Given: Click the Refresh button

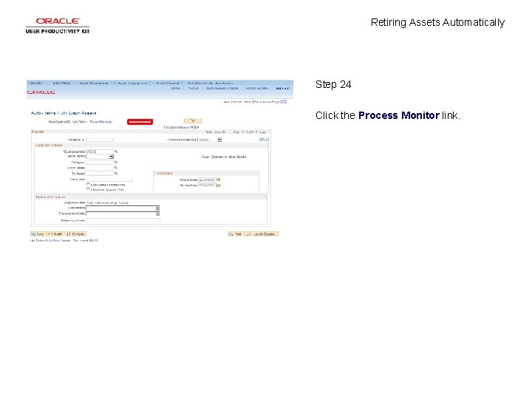Looking at the screenshot, I should click(x=76, y=234).
